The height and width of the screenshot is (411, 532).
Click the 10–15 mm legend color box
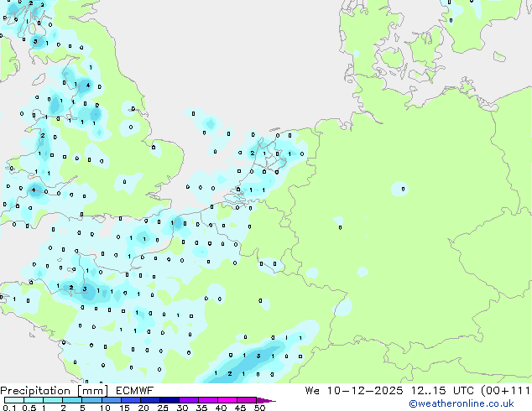tap(112, 400)
